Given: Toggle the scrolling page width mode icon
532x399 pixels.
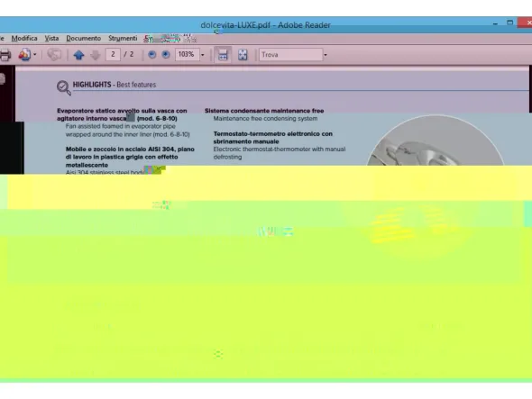Looking at the screenshot, I should tap(223, 55).
